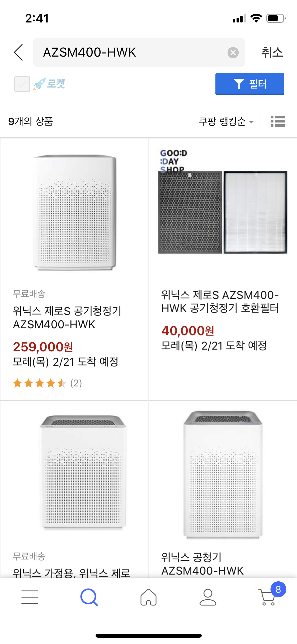Image resolution: width=297 pixels, height=644 pixels.
Task: Tap the search magnifier icon in bottom bar
Action: click(89, 597)
